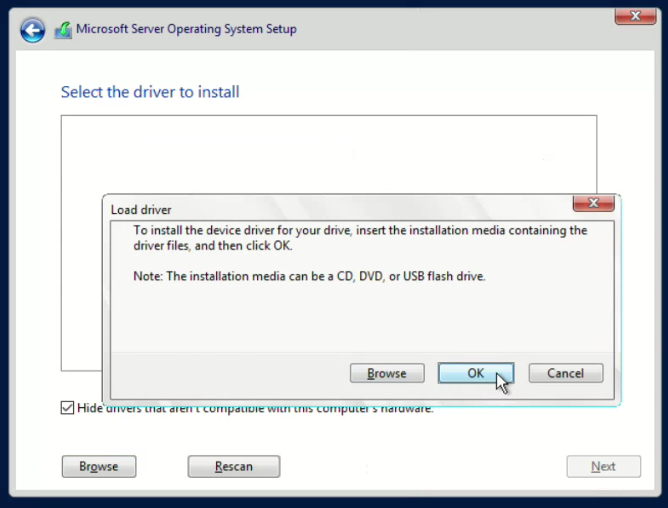The width and height of the screenshot is (668, 508).
Task: Click the "Select the driver to install" heading
Action: point(150,92)
